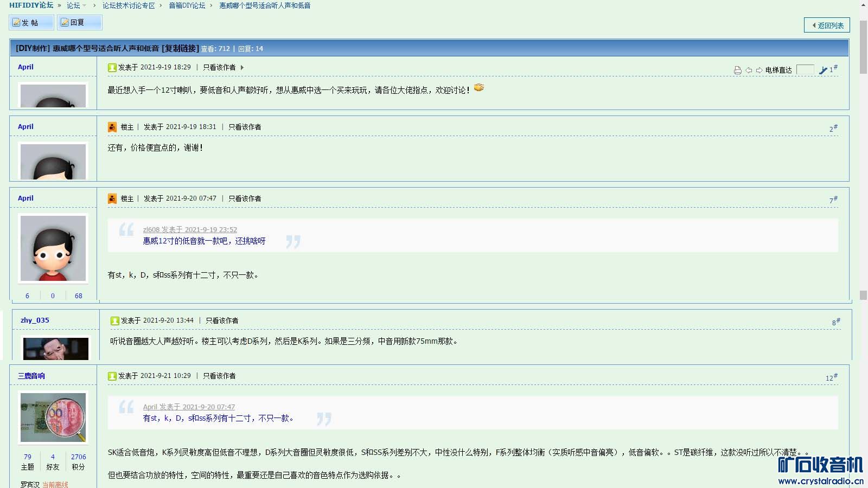Click the green user icon on zhy_035's post
868x488 pixels.
click(114, 320)
